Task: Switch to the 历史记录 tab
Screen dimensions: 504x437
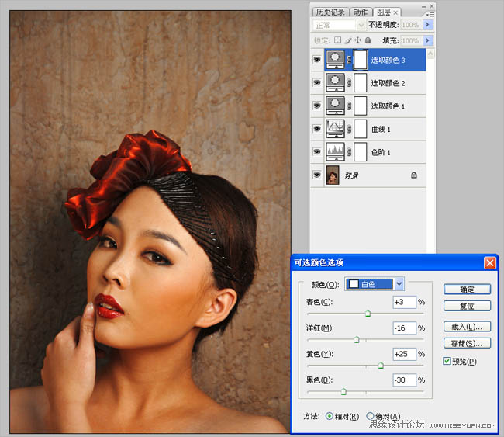Action: coord(330,12)
